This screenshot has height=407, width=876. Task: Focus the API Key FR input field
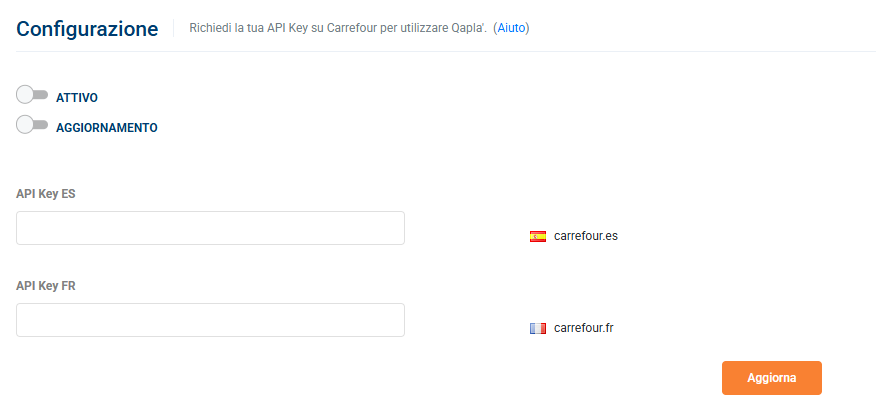tap(210, 320)
